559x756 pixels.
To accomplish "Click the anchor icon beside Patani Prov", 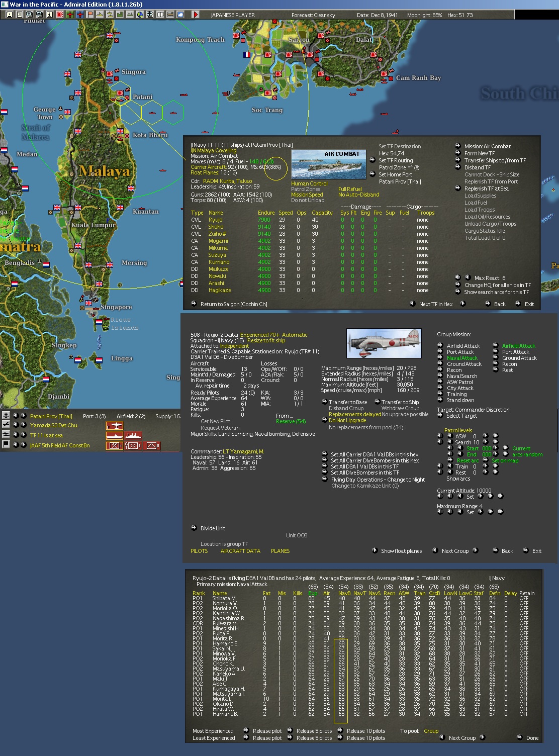I will pyautogui.click(x=6, y=415).
